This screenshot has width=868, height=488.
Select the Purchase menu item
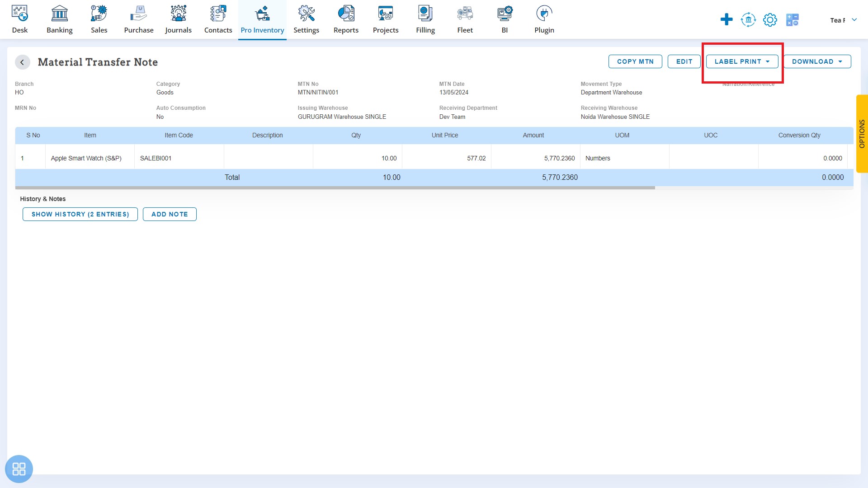(x=138, y=19)
